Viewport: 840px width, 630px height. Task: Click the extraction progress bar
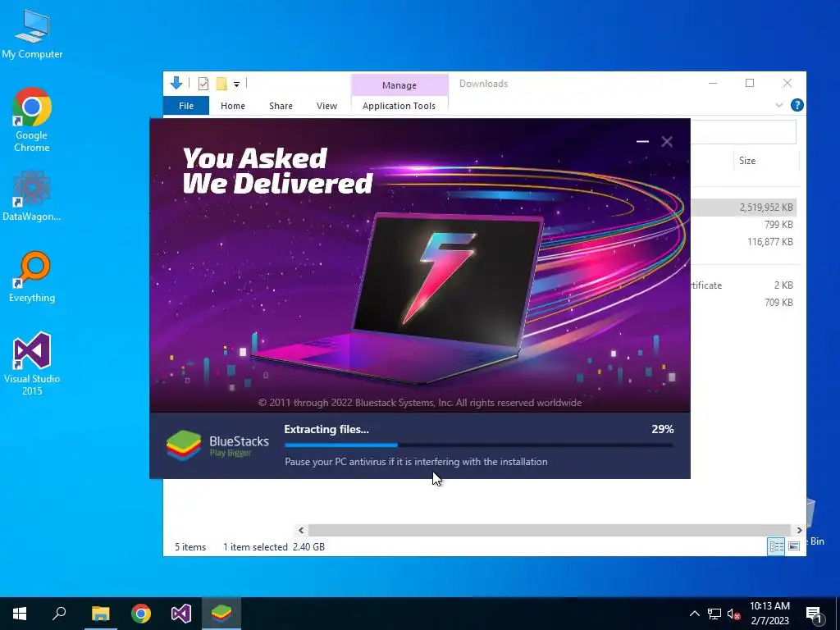point(479,445)
